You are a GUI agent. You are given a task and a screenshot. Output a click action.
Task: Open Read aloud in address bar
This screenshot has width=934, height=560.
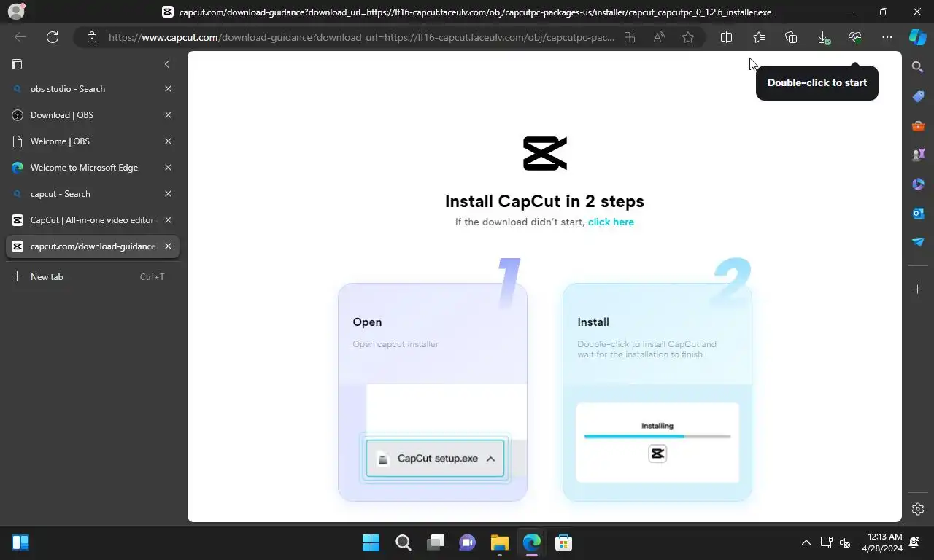point(659,37)
